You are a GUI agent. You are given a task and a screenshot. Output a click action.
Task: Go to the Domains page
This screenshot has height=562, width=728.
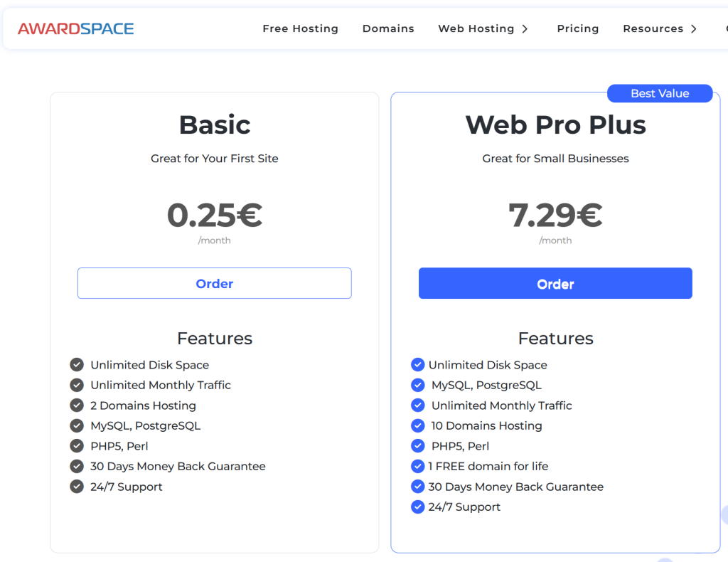coord(388,28)
